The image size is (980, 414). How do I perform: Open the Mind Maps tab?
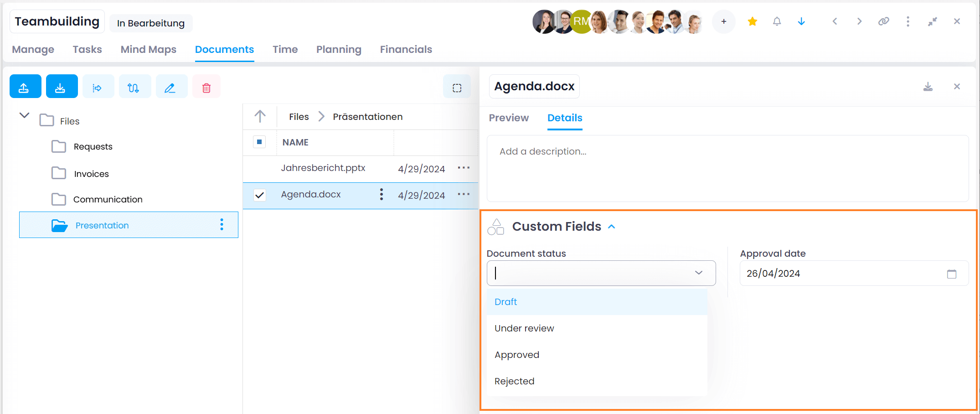tap(148, 49)
